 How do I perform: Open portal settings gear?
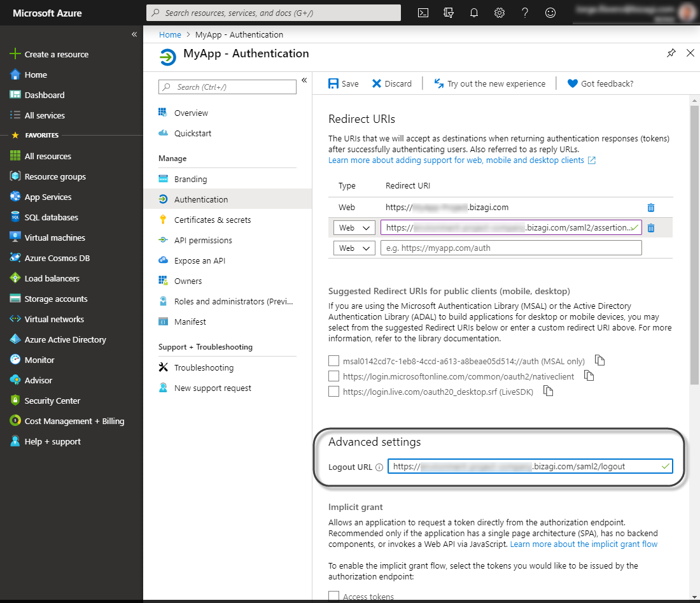click(499, 13)
